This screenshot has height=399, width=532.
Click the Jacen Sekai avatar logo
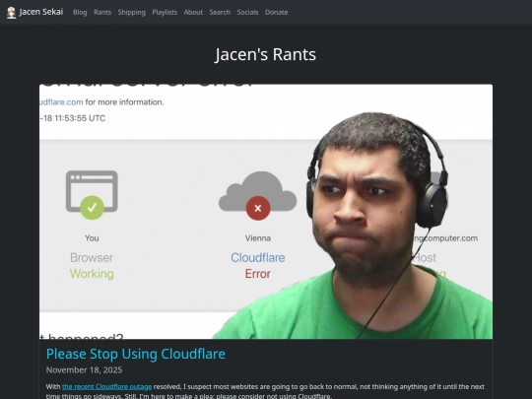click(x=11, y=13)
